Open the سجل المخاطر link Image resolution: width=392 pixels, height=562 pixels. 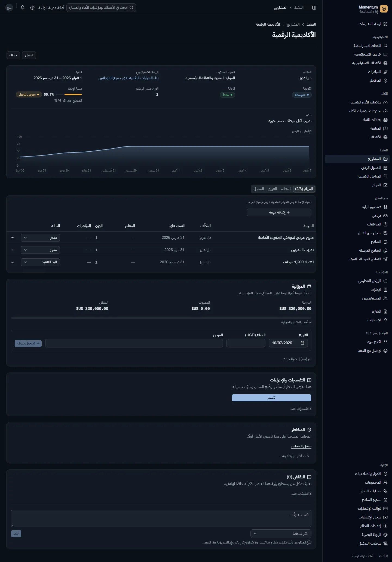tap(301, 446)
